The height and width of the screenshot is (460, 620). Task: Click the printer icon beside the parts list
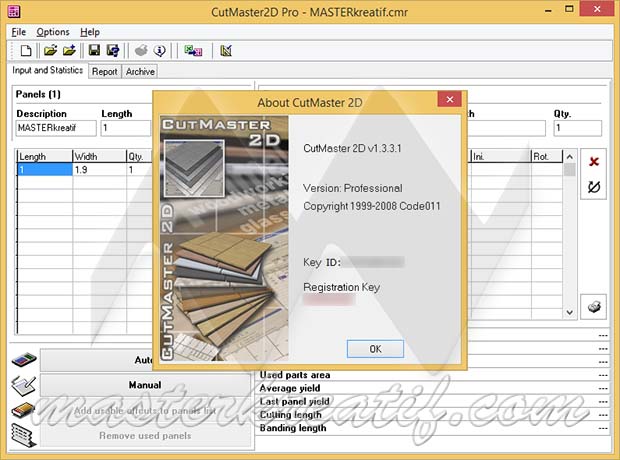tap(594, 307)
